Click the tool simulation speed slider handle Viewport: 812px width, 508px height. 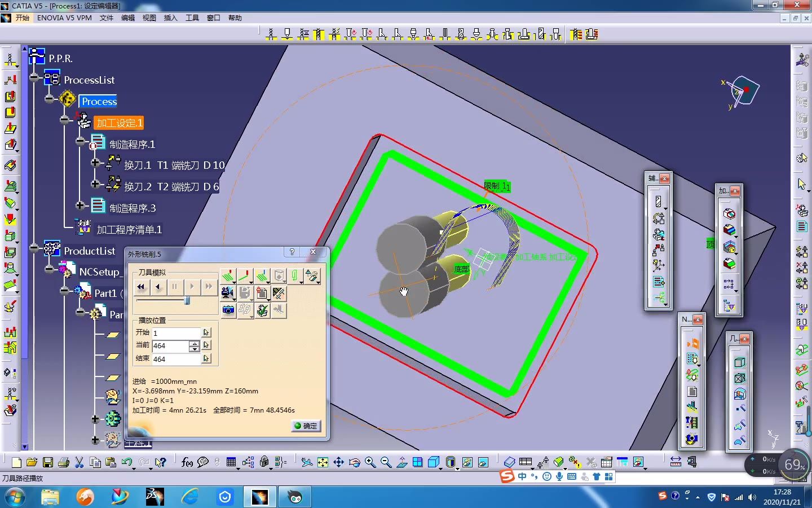[187, 301]
